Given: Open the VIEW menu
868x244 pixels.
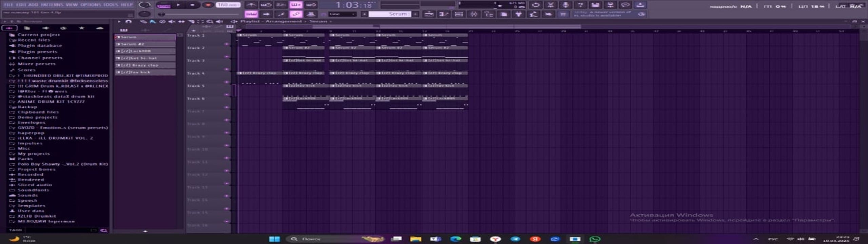Looking at the screenshot, I should pos(72,5).
